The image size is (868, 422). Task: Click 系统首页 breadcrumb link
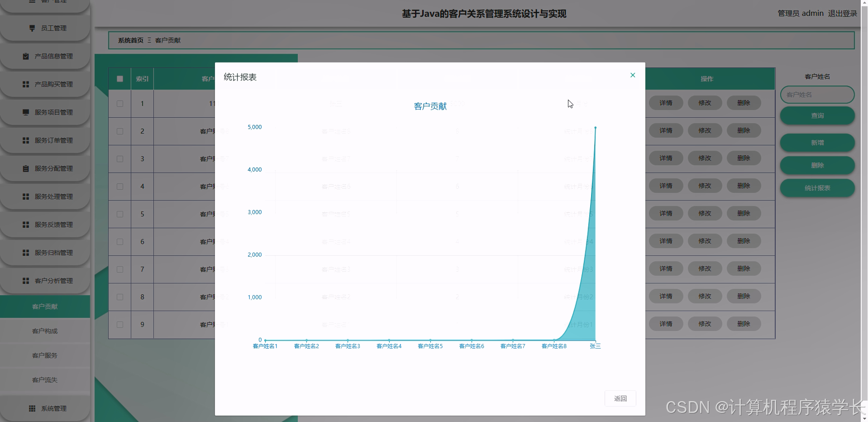131,40
